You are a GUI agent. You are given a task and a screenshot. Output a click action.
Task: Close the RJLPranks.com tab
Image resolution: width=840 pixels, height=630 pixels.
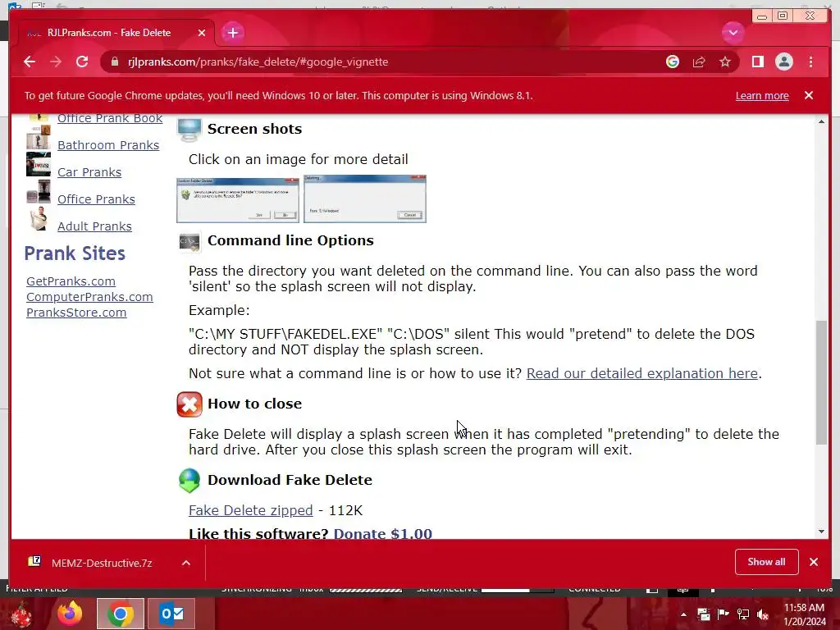pyautogui.click(x=202, y=33)
